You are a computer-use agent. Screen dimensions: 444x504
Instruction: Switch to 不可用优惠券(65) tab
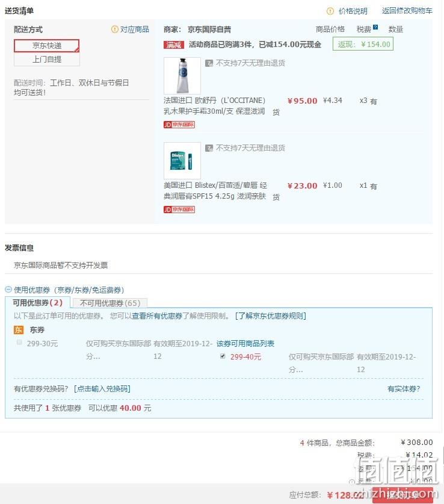tap(109, 303)
